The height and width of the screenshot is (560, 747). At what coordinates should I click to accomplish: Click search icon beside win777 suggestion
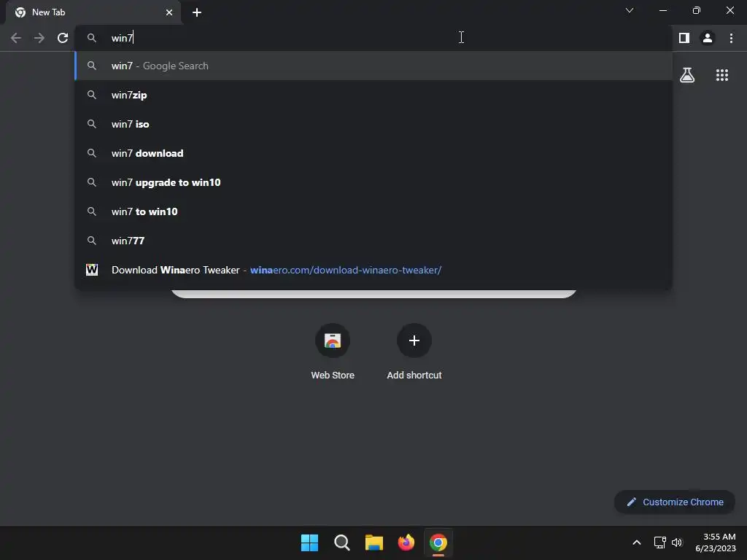point(92,241)
